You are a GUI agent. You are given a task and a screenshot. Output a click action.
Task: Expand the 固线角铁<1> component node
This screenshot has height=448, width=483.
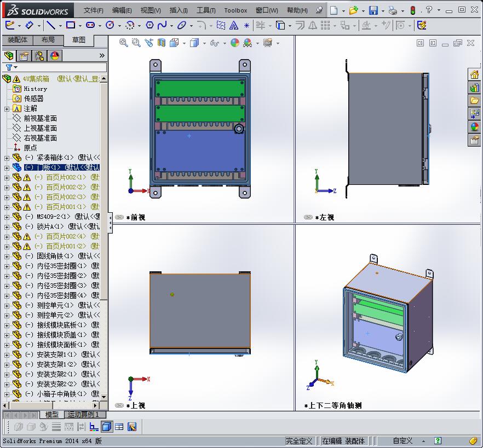tap(7, 257)
